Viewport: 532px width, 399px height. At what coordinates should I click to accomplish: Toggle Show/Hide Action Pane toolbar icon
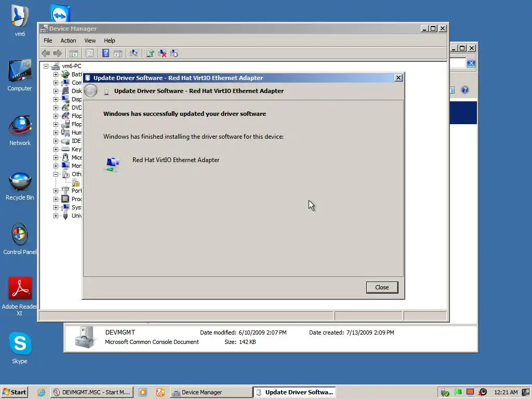click(118, 54)
